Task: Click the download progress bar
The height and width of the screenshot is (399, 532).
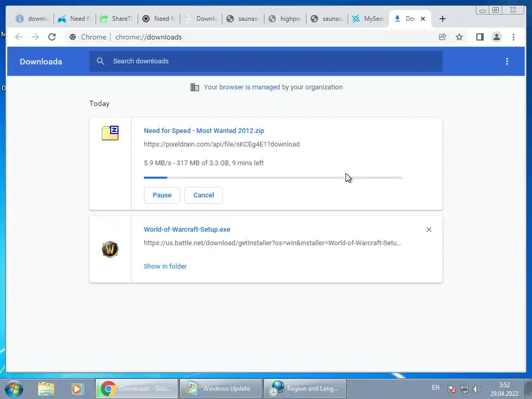Action: (x=273, y=178)
